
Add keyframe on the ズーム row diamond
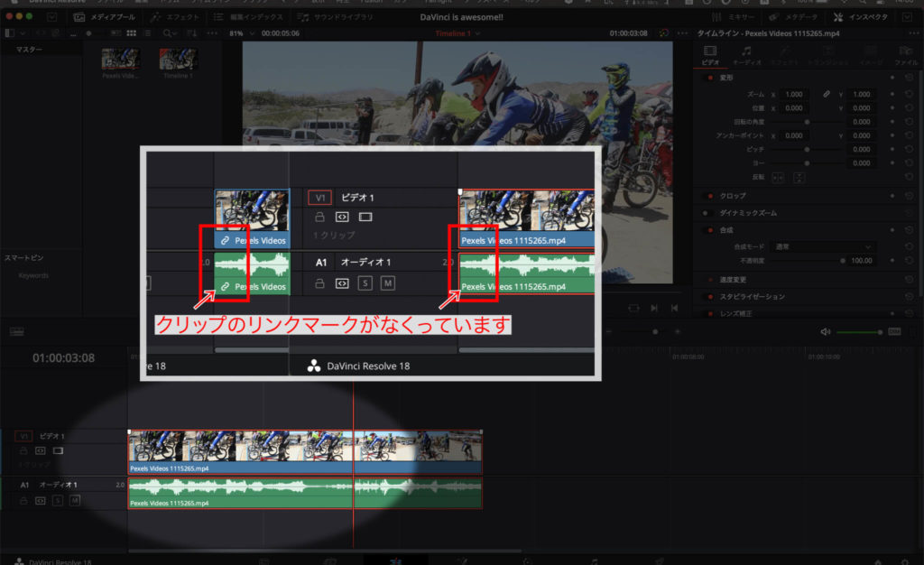tap(892, 94)
